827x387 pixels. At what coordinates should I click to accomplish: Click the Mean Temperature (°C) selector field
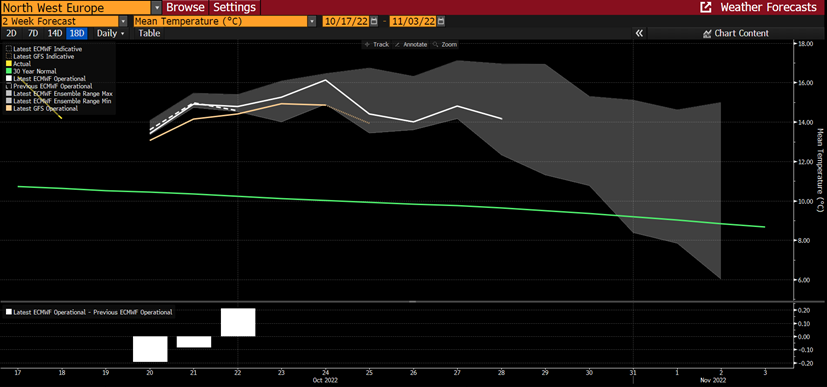[x=220, y=21]
